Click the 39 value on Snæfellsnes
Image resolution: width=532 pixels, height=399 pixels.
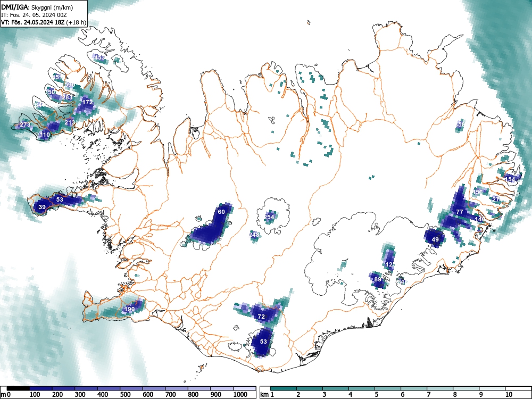[42, 207]
